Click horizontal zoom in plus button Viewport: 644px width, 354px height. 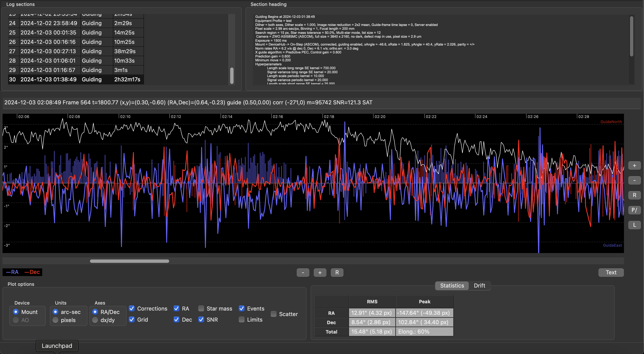click(320, 273)
